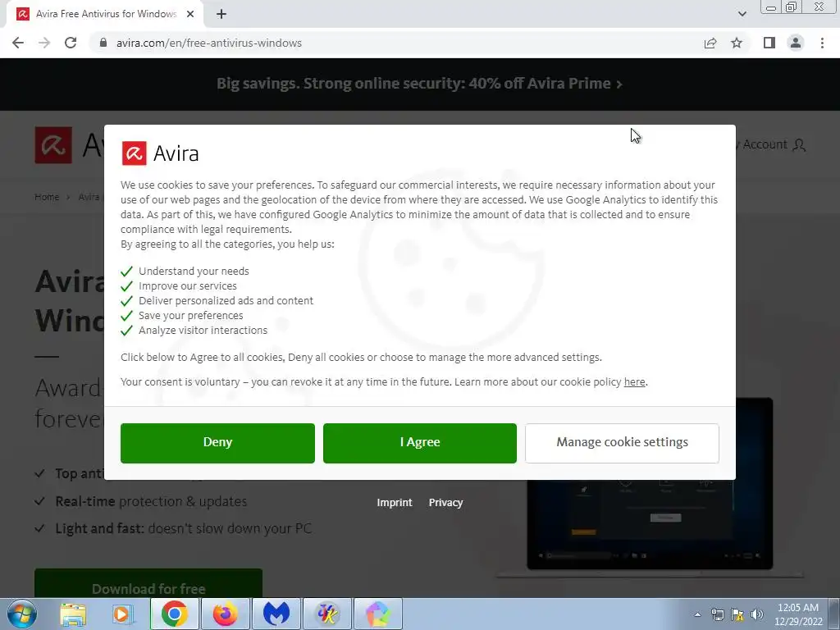The image size is (840, 630).
Task: Share this page via share icon
Action: (710, 43)
